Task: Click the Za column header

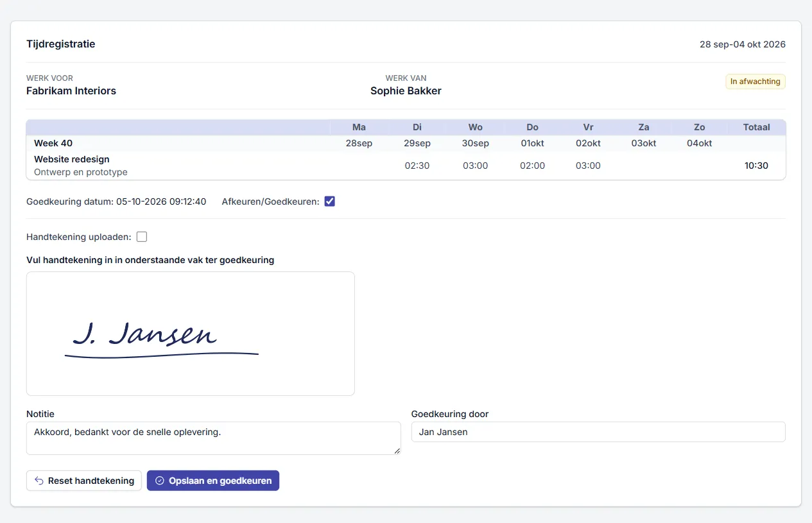Action: [644, 127]
